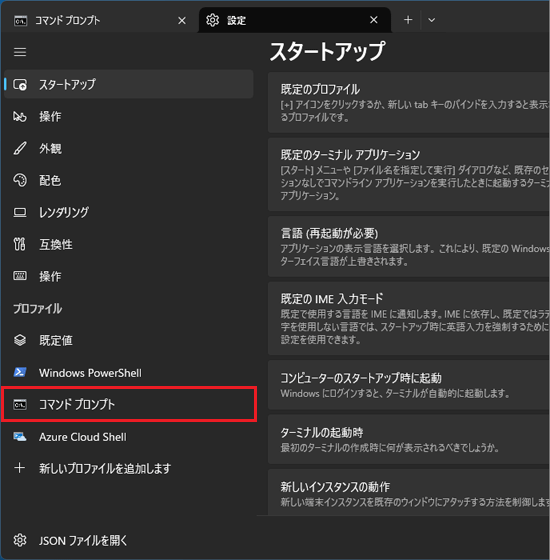This screenshot has width=550, height=560.
Task: Click the gear icon beside JSON ファイルを開く
Action: click(20, 540)
